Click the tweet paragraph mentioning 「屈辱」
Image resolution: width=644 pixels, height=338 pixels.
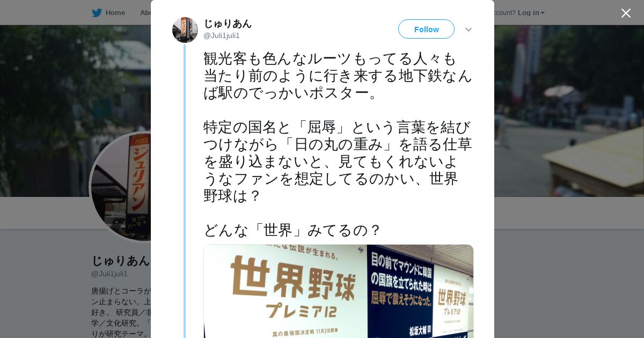pos(338,161)
